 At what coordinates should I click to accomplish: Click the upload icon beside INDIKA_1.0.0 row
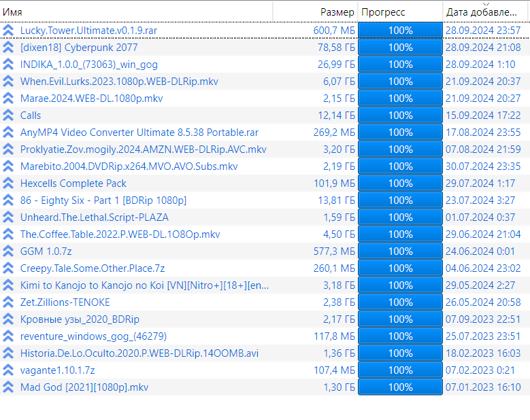8,65
